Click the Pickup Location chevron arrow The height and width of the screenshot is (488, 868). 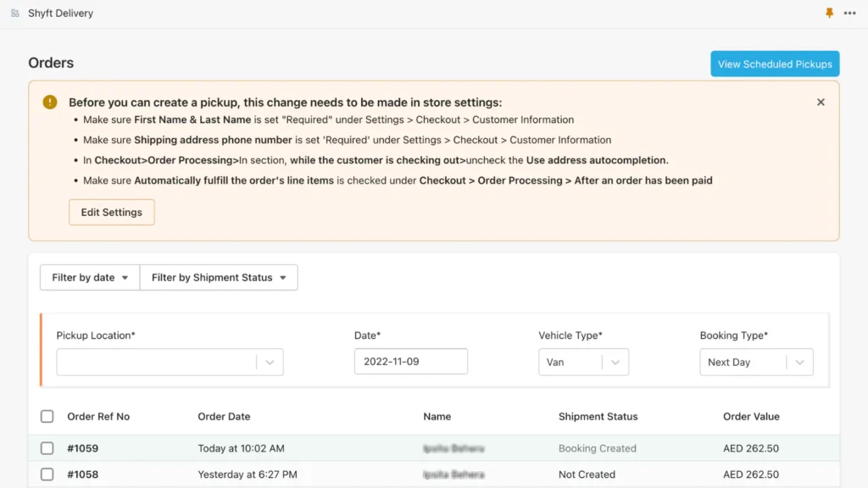[x=270, y=363]
